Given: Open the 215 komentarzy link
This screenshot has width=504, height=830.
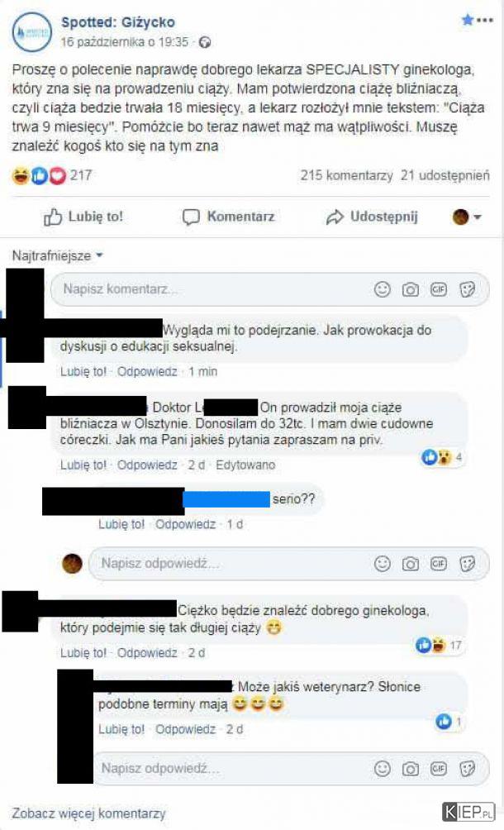Looking at the screenshot, I should 346,175.
